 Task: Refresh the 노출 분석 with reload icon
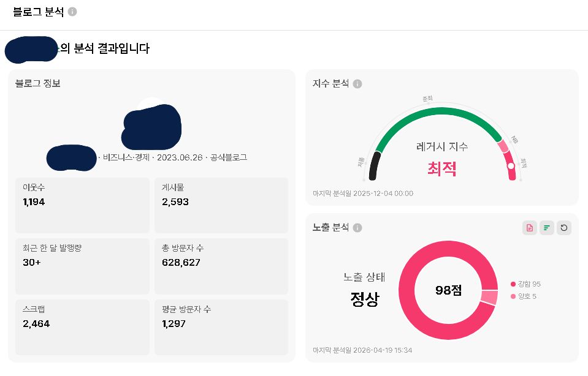pos(564,228)
